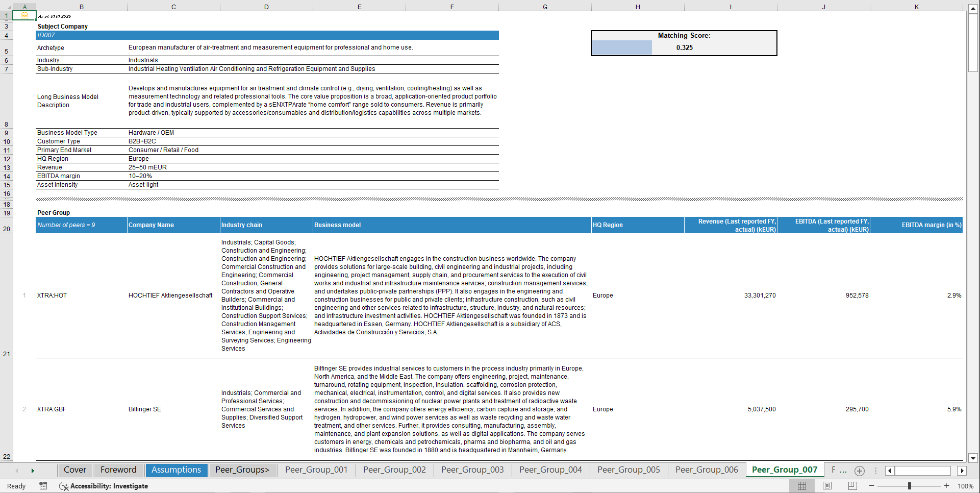Click the vertical scrollbar down arrow
Screen dimensions: 980x493
pyautogui.click(x=973, y=458)
